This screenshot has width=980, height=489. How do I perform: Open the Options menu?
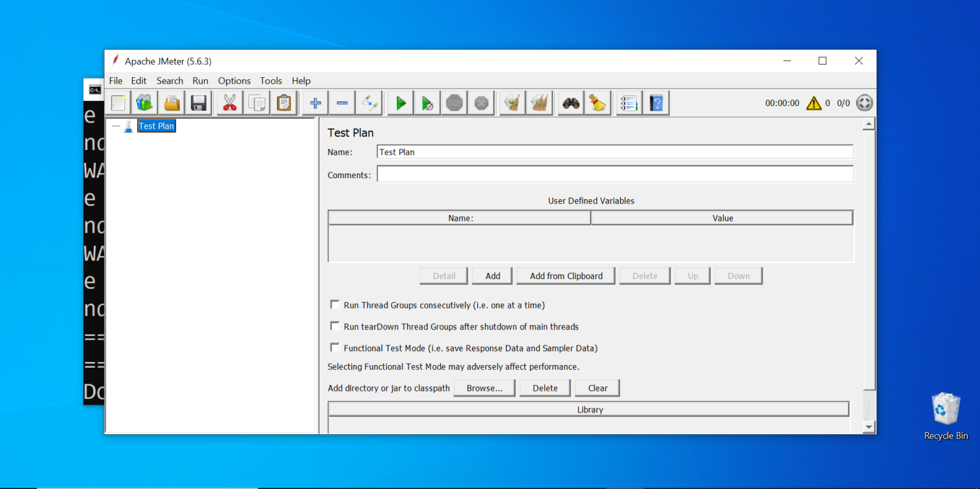[234, 80]
